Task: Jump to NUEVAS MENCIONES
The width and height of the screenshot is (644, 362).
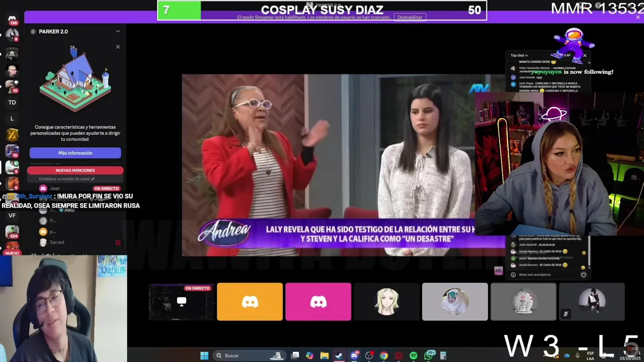Action: click(75, 170)
